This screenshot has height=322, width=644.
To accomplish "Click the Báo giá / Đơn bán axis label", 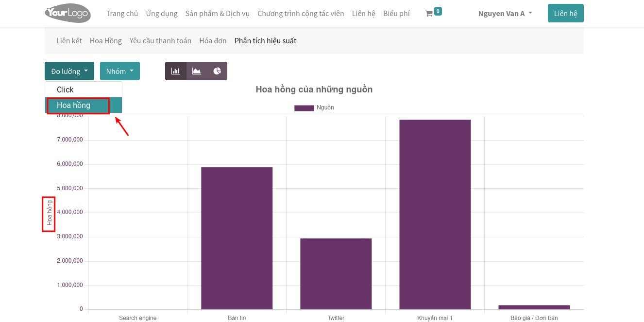I will pos(534,318).
